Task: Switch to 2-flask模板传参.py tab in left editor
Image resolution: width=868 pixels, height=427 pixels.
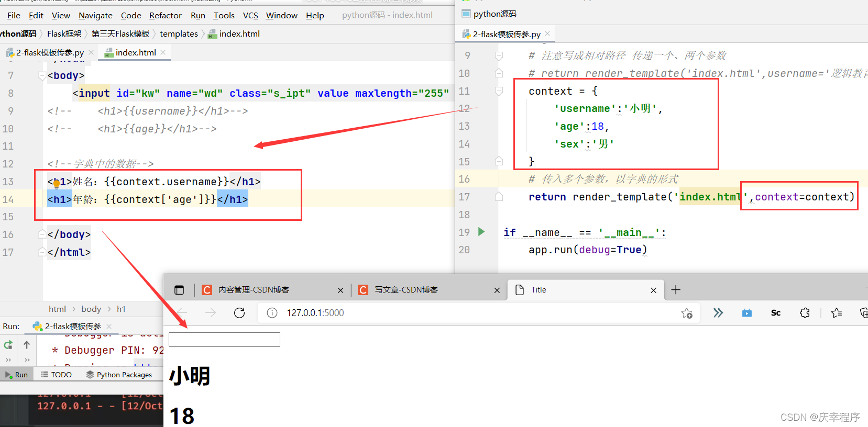Action: [49, 52]
